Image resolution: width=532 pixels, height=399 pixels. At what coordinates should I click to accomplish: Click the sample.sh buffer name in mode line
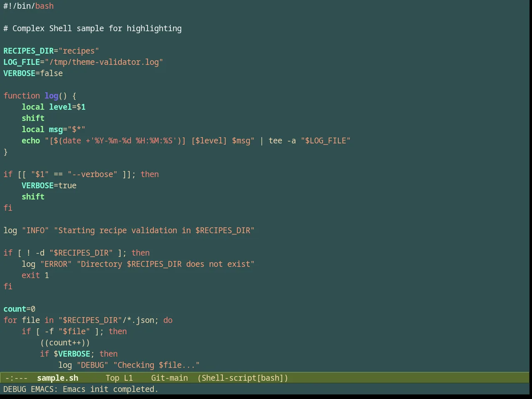click(57, 378)
